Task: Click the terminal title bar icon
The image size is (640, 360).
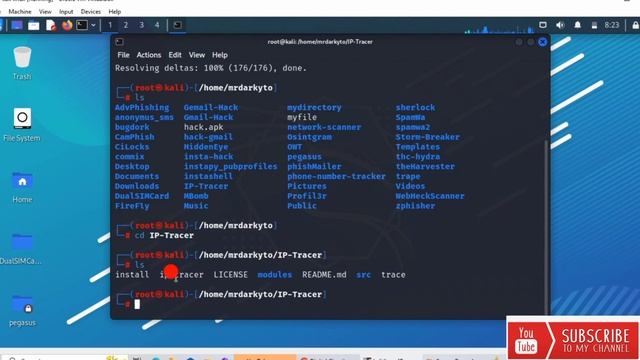Action: pos(119,42)
